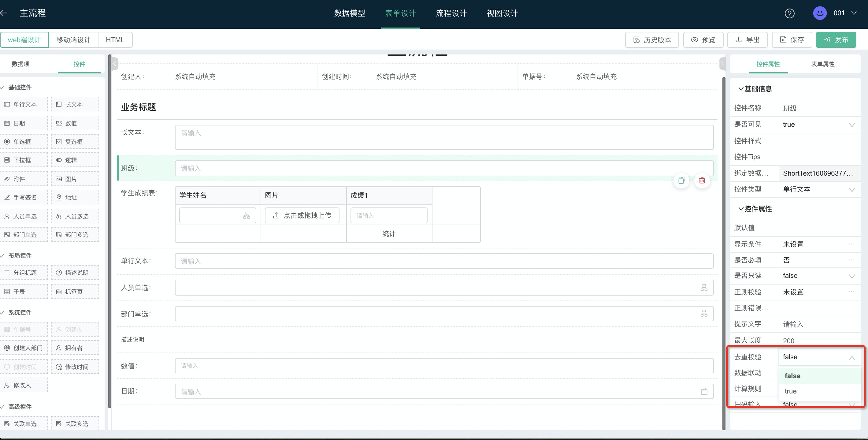Viewport: 868px width, 440px height.
Task: Pick the 逻辑 switch control
Action: 75,160
